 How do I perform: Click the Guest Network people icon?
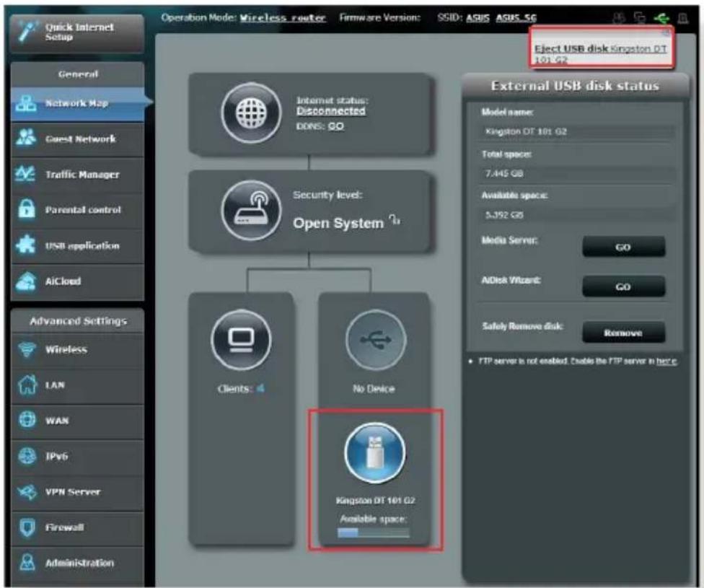[x=26, y=138]
